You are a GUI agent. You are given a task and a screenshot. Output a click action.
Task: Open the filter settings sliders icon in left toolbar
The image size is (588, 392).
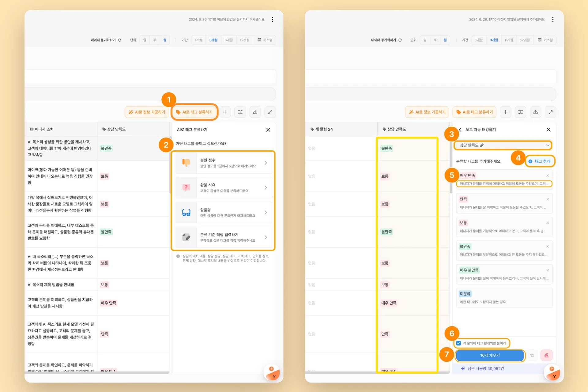pos(240,112)
